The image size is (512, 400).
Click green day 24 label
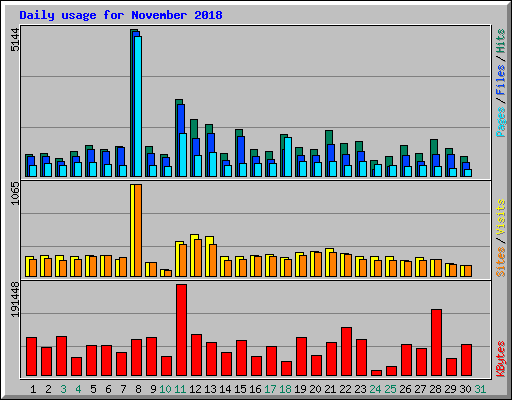[375, 389]
